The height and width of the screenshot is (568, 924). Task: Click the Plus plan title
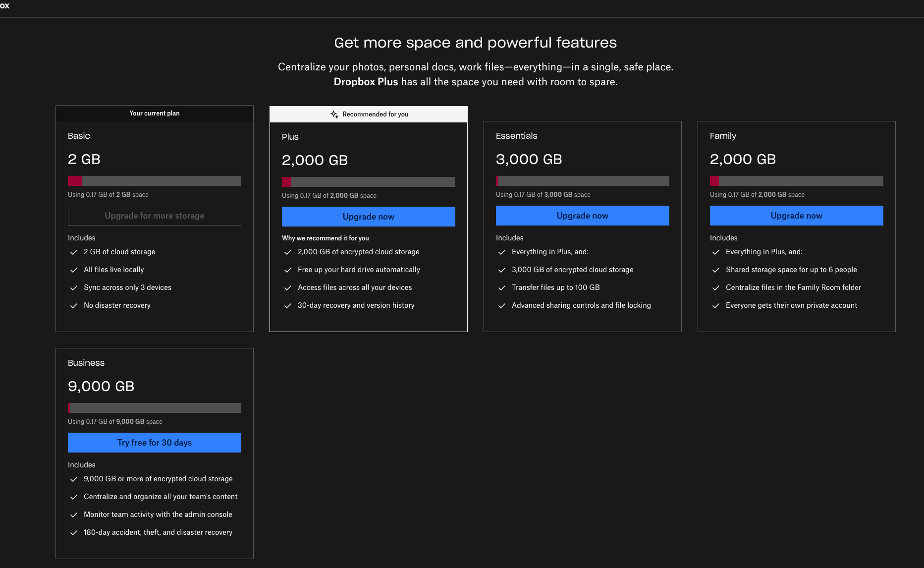click(290, 137)
